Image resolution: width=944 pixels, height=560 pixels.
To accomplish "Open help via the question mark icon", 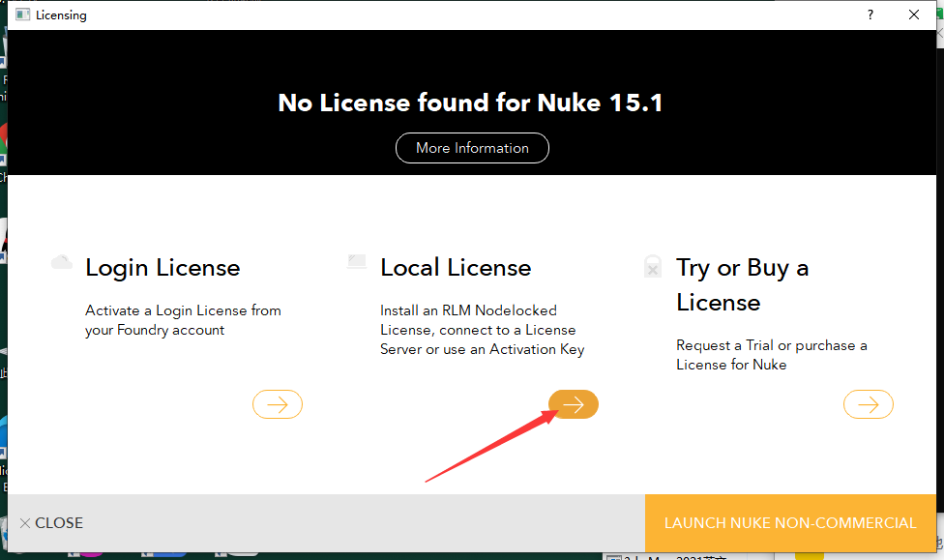I will pos(870,15).
